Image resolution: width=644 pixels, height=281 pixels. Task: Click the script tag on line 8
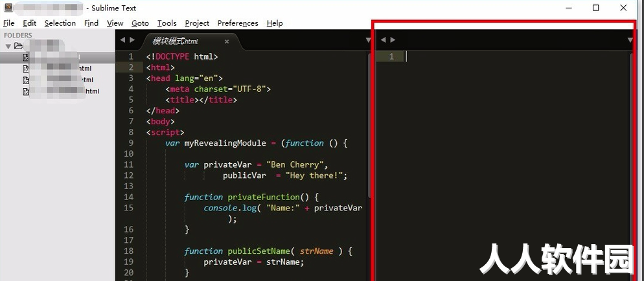click(x=165, y=133)
